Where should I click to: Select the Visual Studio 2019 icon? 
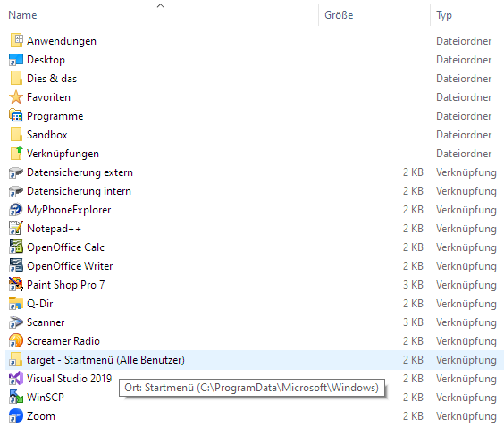[16, 379]
